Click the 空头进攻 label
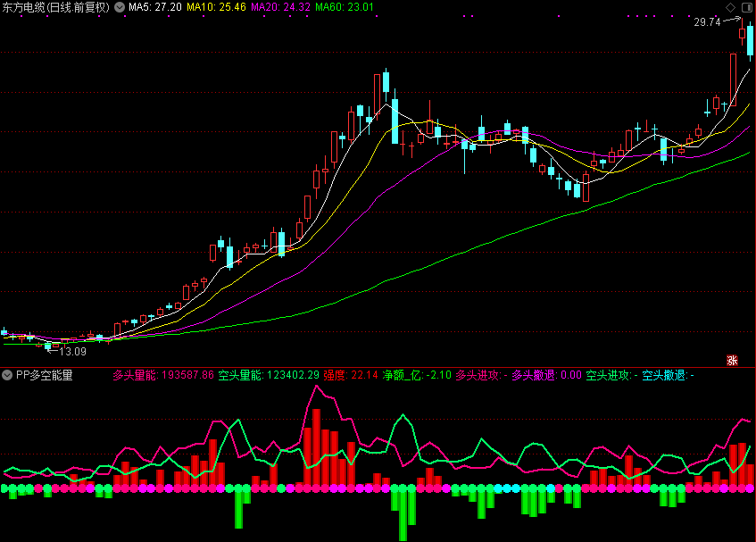This screenshot has height=542, width=756. [x=611, y=375]
